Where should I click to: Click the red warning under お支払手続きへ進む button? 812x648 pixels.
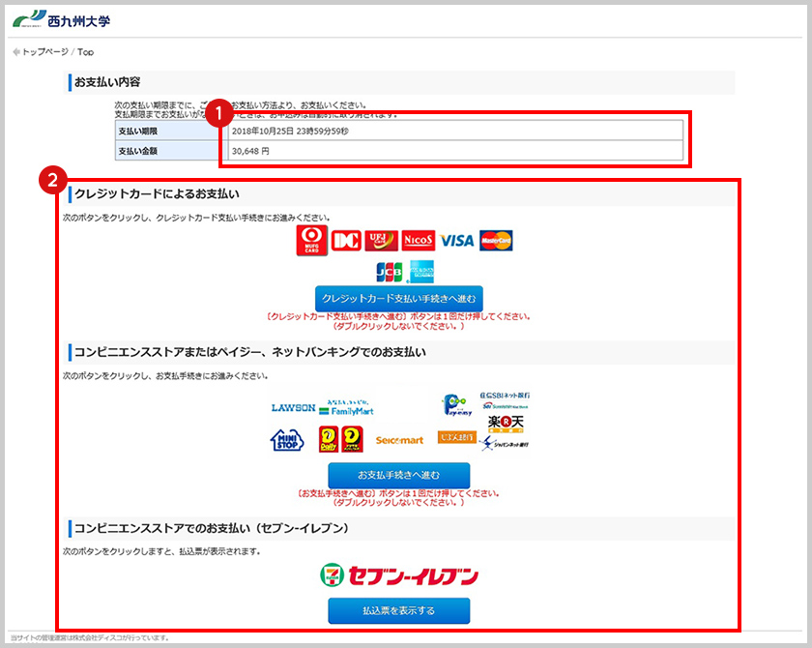398,498
